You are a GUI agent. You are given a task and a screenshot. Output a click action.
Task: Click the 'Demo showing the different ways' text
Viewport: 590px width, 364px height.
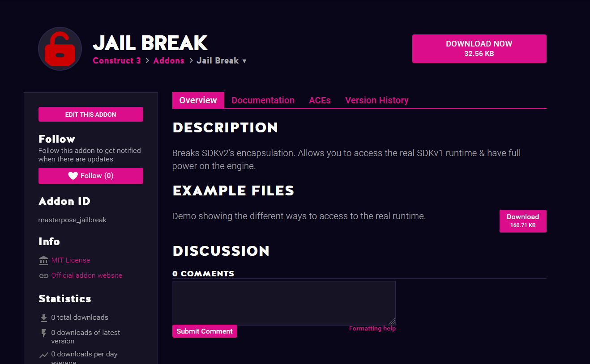(x=299, y=216)
